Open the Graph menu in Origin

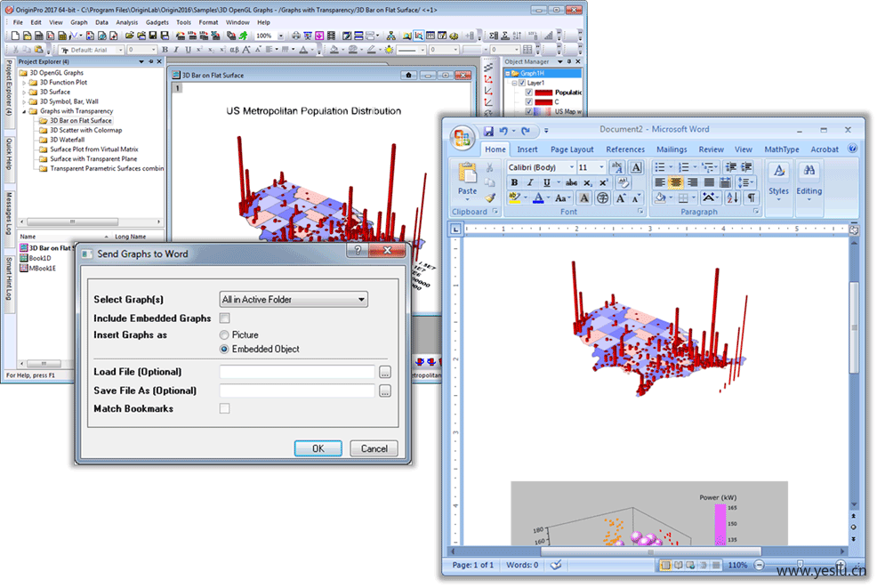tap(79, 22)
